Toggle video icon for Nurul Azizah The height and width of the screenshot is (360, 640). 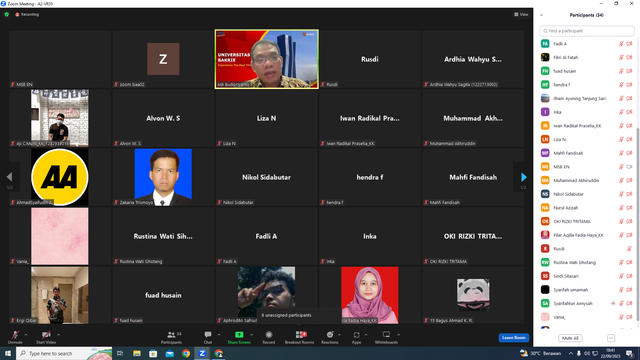pos(629,208)
